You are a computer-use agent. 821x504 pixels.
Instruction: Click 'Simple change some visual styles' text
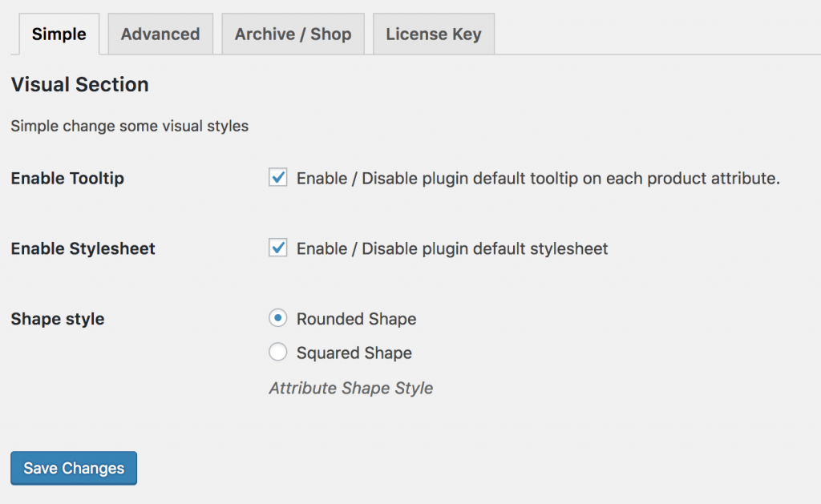[x=129, y=126]
